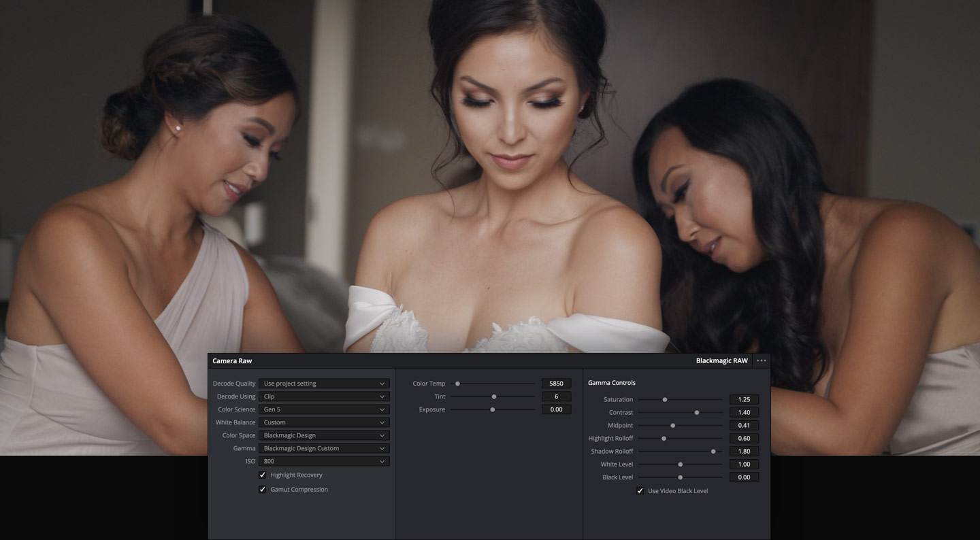The height and width of the screenshot is (540, 980).
Task: Open the Color Science dropdown showing Gen 5
Action: (x=324, y=409)
